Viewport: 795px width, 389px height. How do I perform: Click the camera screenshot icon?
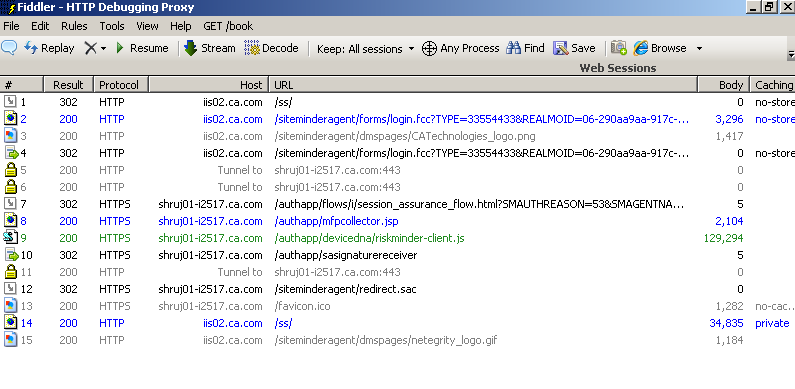(x=619, y=48)
